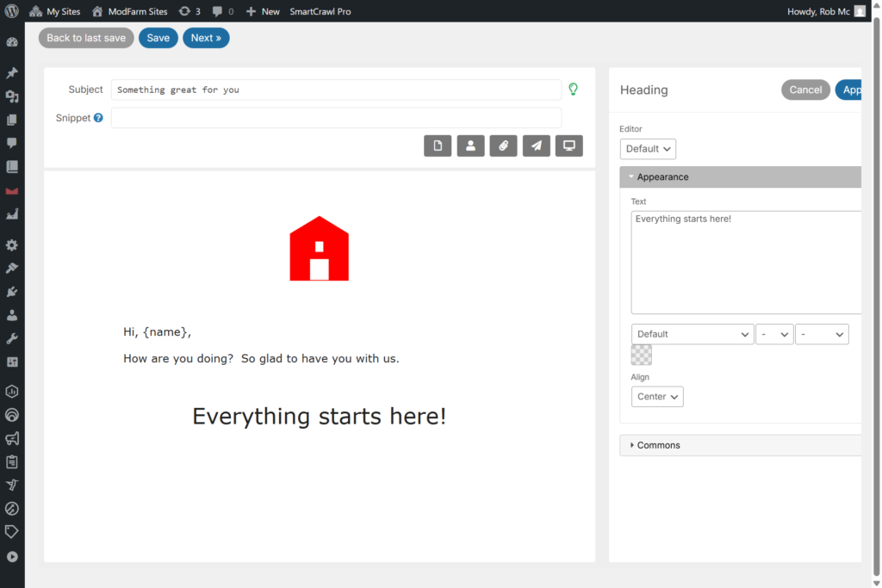Click the person icon button in composer toolbar

point(470,146)
